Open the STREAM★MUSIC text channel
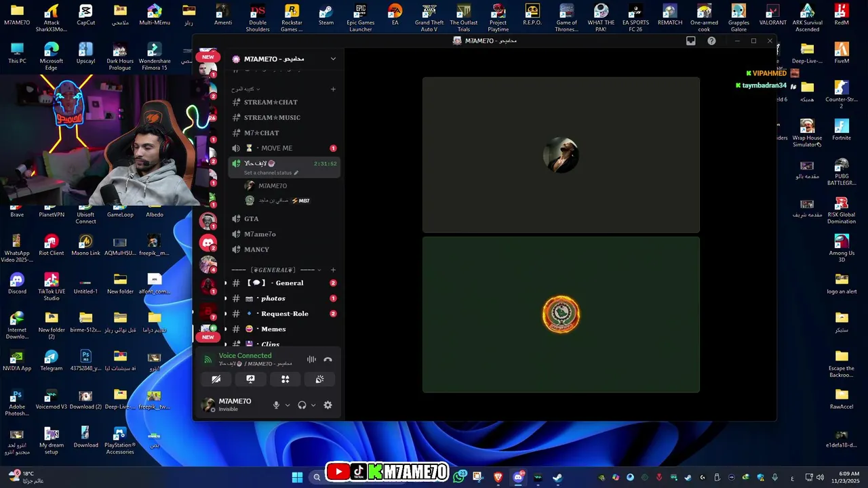This screenshot has width=868, height=488. (x=284, y=118)
